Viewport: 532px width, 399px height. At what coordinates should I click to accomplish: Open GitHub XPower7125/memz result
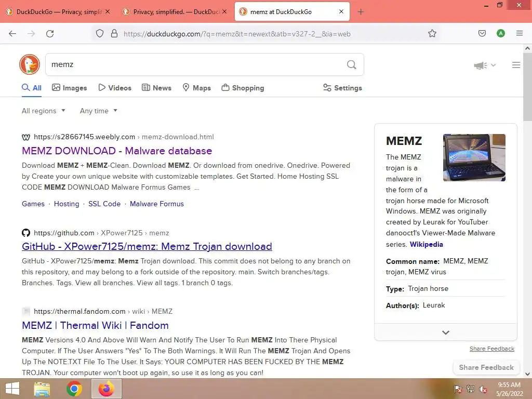[147, 247]
